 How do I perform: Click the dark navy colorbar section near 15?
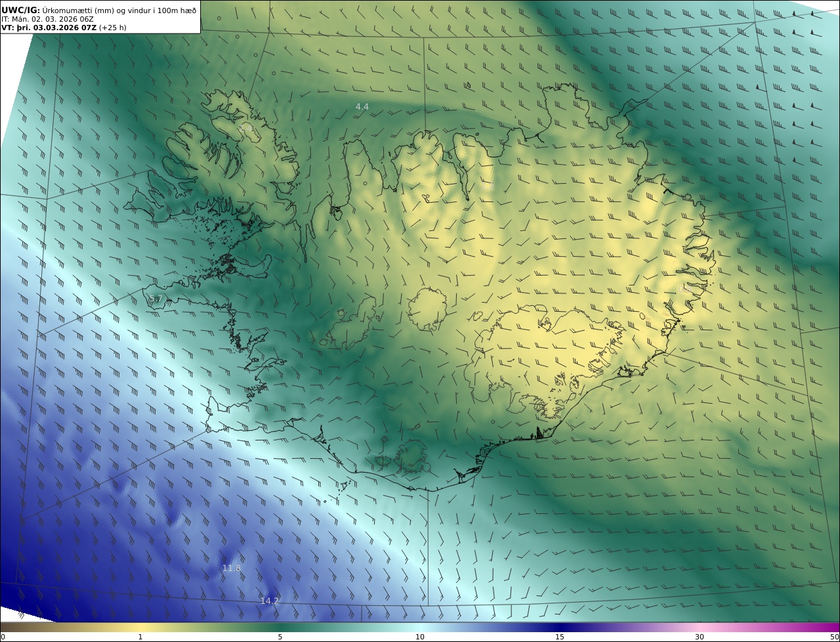pyautogui.click(x=560, y=627)
